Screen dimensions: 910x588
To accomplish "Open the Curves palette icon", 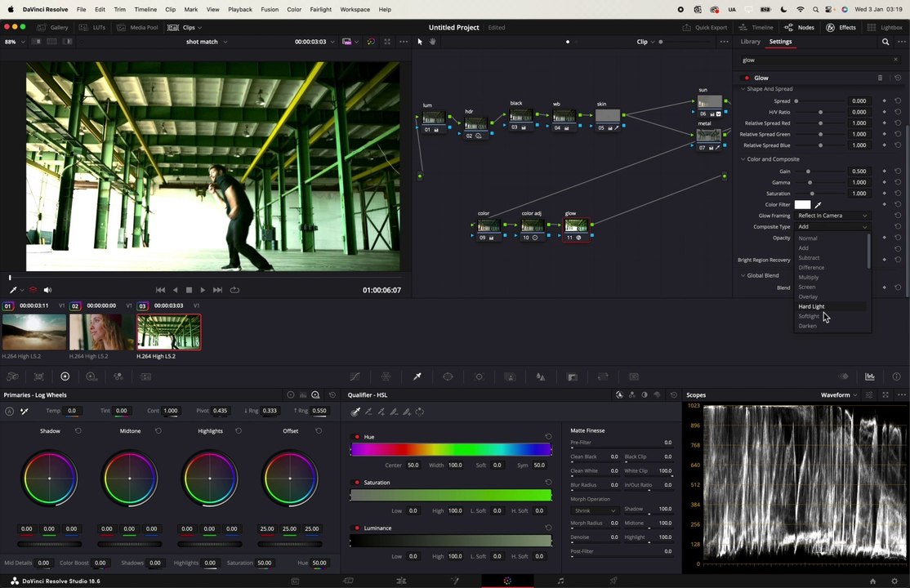I will pyautogui.click(x=355, y=376).
